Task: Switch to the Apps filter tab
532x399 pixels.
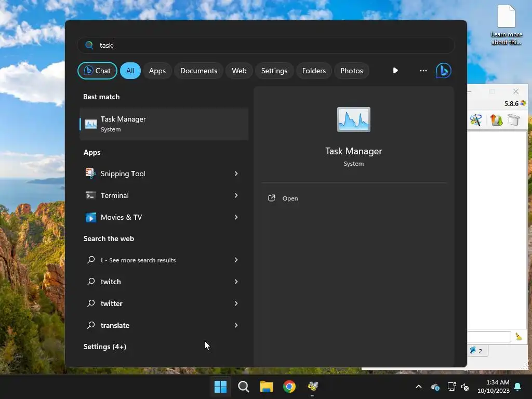Action: pos(157,71)
